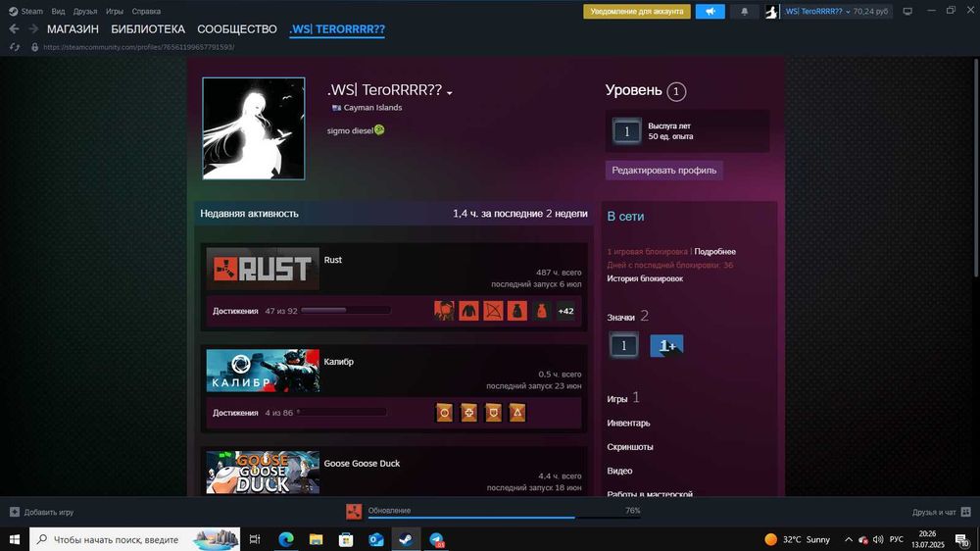
Task: Open the Steam View (Вид) menu
Action: [58, 11]
